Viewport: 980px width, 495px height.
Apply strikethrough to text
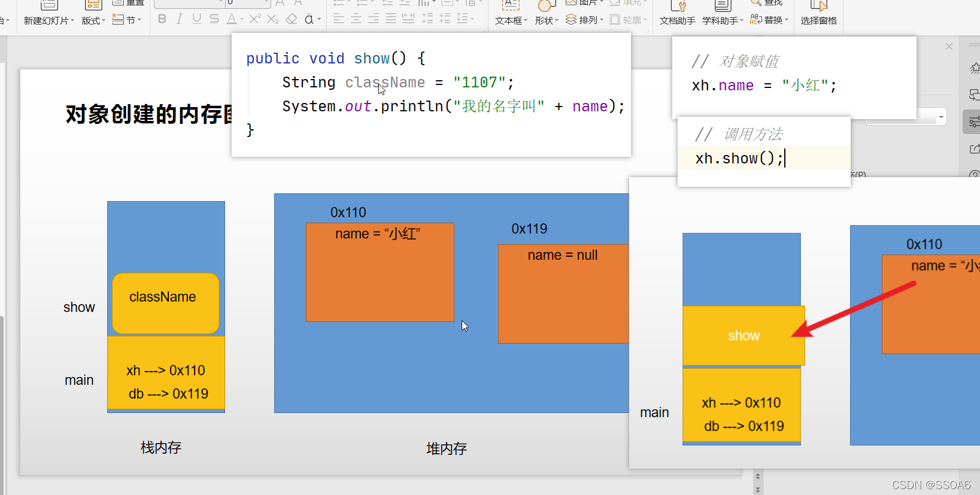tap(214, 19)
